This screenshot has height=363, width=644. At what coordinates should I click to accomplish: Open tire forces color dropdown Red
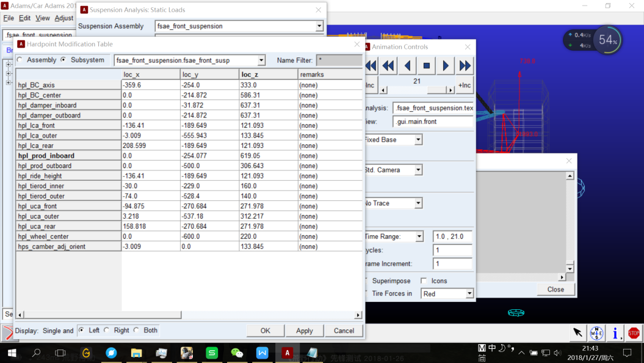[x=469, y=293]
